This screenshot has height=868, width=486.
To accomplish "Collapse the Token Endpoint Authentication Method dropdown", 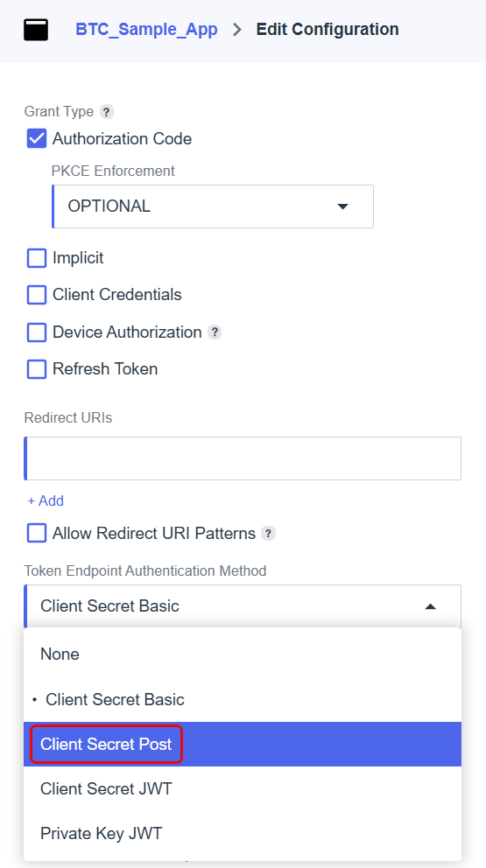I will tap(243, 606).
